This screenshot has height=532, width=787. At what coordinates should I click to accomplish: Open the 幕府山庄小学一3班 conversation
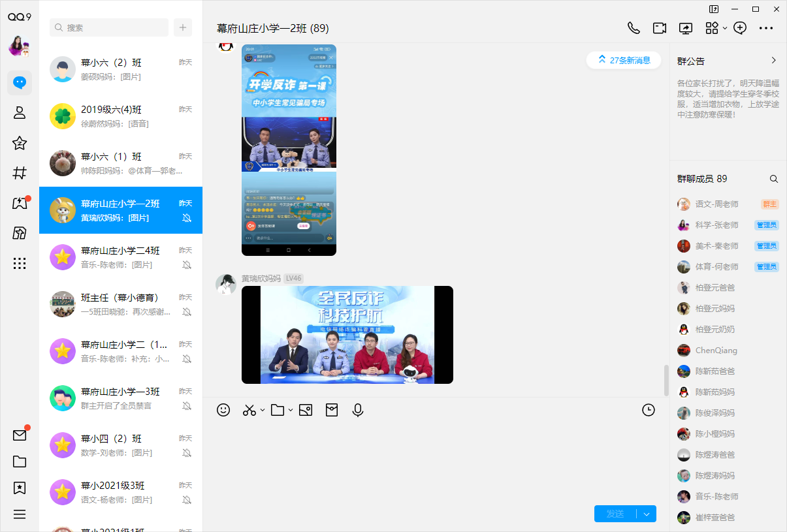[x=121, y=398]
